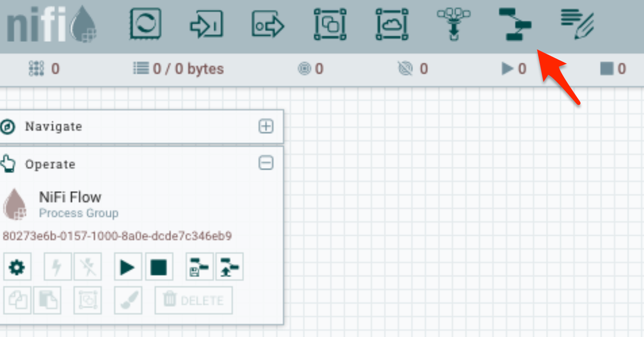Click the Upload Template button
The image size is (644, 337).
230,267
